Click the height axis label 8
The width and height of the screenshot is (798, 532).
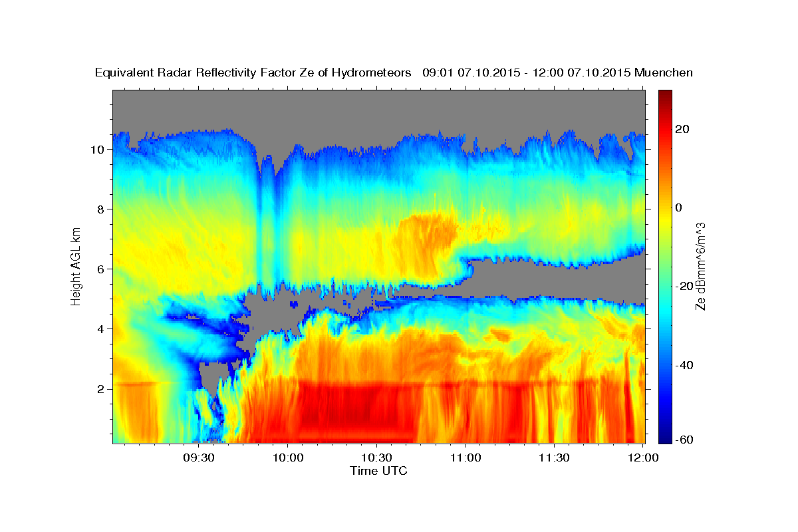coord(99,209)
